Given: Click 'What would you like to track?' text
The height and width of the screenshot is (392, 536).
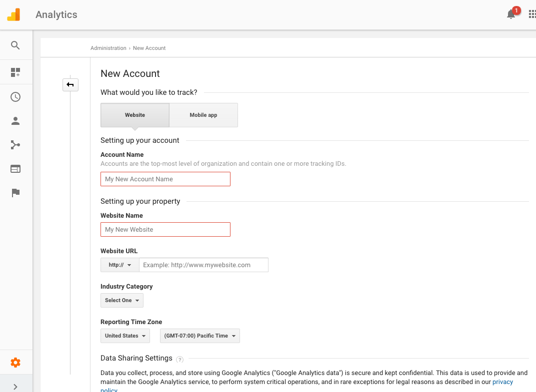Looking at the screenshot, I should tap(149, 92).
